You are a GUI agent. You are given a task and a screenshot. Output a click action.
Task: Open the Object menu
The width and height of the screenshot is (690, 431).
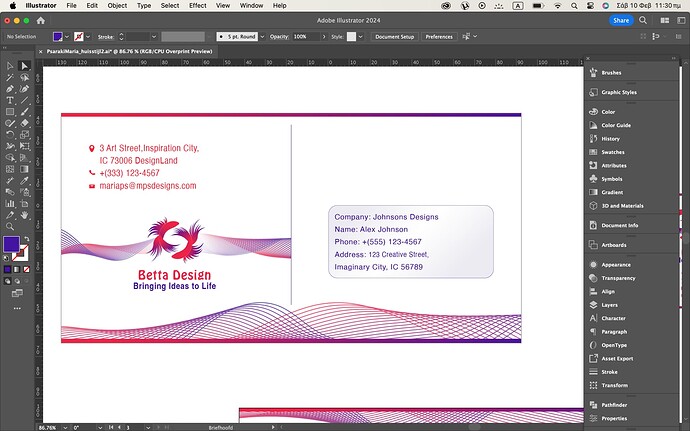[x=117, y=6]
